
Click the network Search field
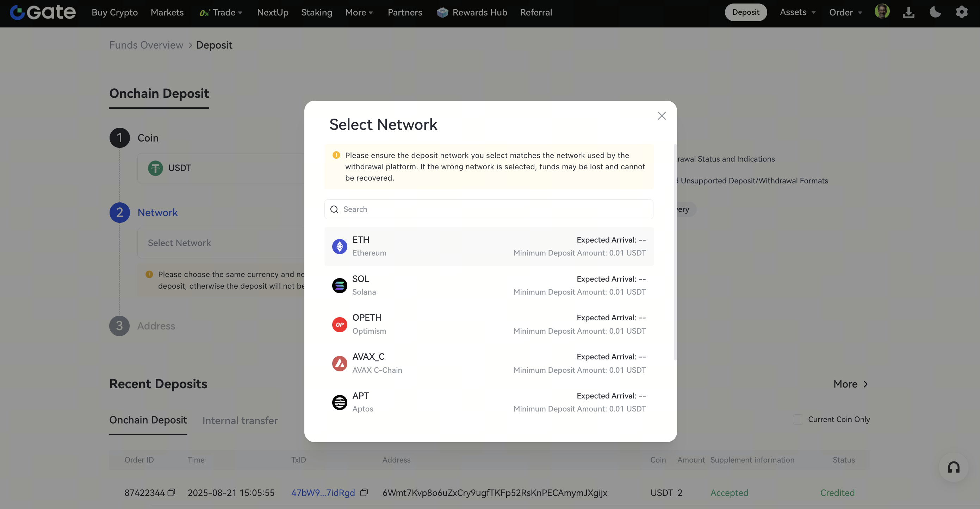(x=489, y=209)
